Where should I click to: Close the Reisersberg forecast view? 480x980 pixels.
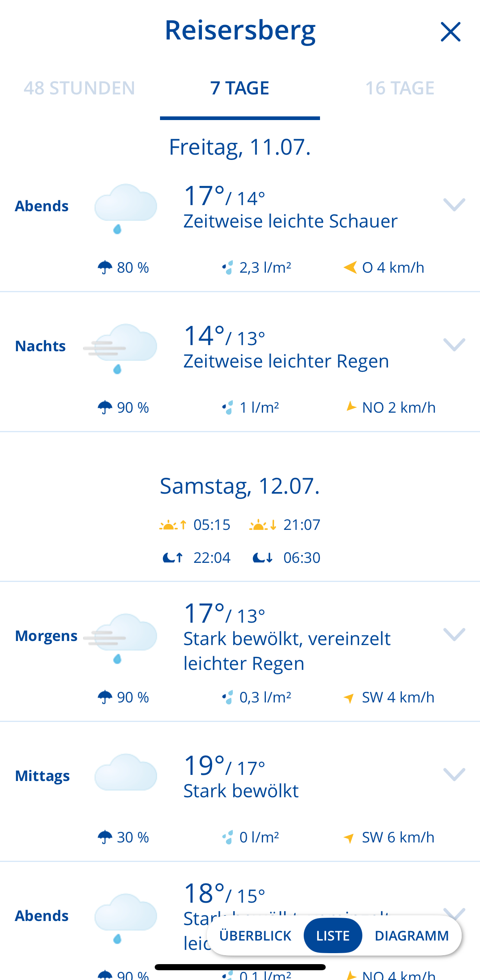click(450, 32)
